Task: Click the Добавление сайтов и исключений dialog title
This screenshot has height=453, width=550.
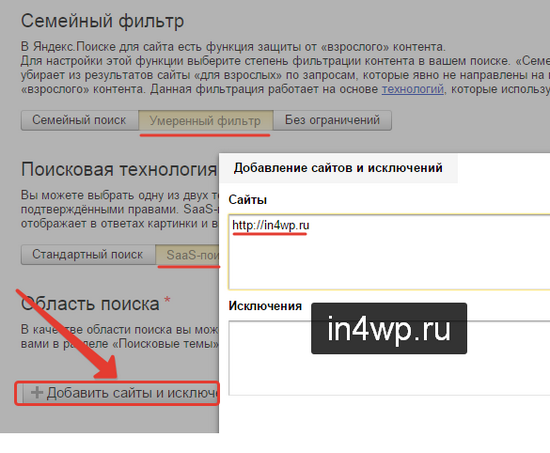Action: 338,168
